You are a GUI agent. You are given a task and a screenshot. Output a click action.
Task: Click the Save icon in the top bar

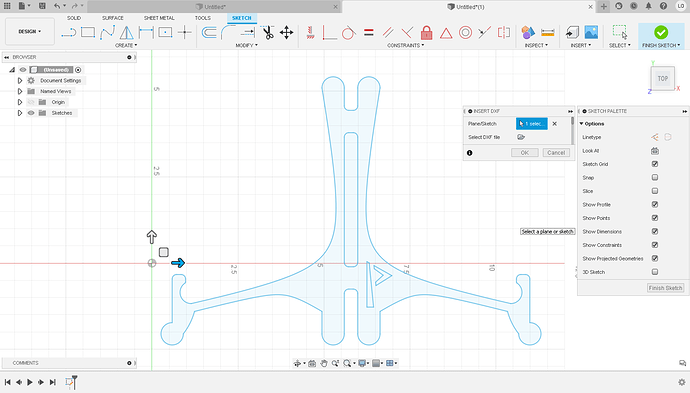42,6
